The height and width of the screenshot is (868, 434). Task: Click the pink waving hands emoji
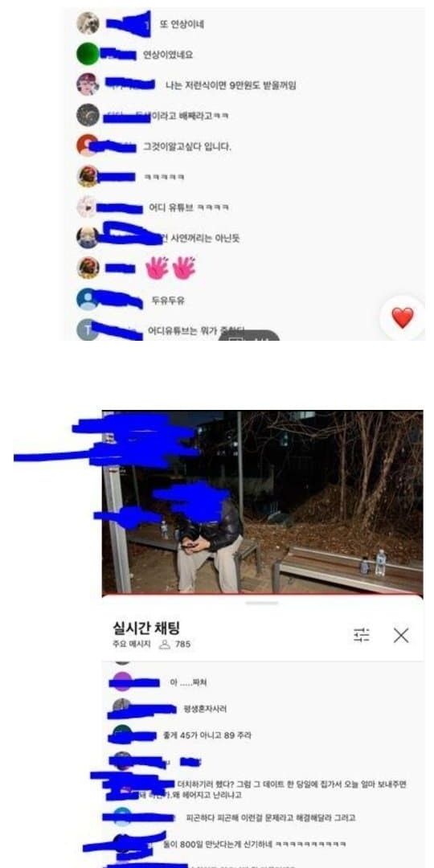tap(170, 268)
